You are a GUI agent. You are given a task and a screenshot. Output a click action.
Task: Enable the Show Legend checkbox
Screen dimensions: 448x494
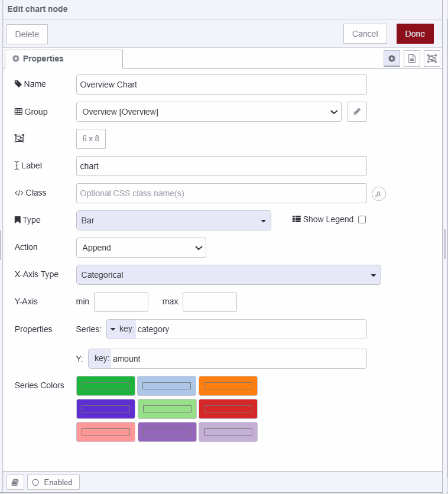[361, 219]
